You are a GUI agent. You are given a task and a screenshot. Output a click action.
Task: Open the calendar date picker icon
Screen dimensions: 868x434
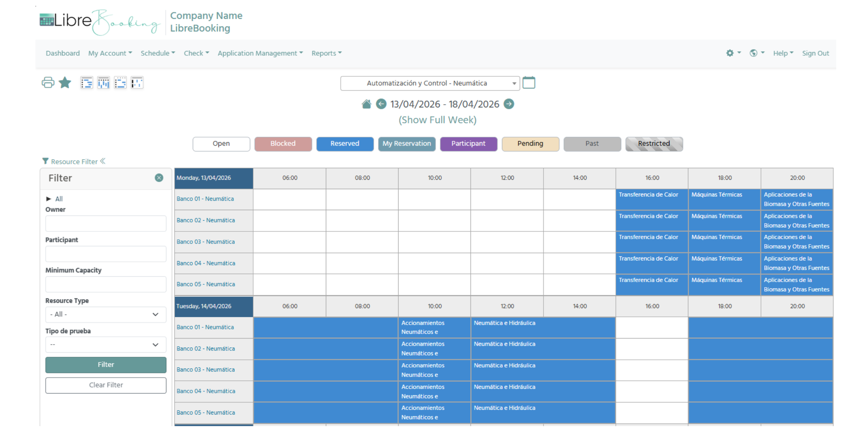(529, 82)
